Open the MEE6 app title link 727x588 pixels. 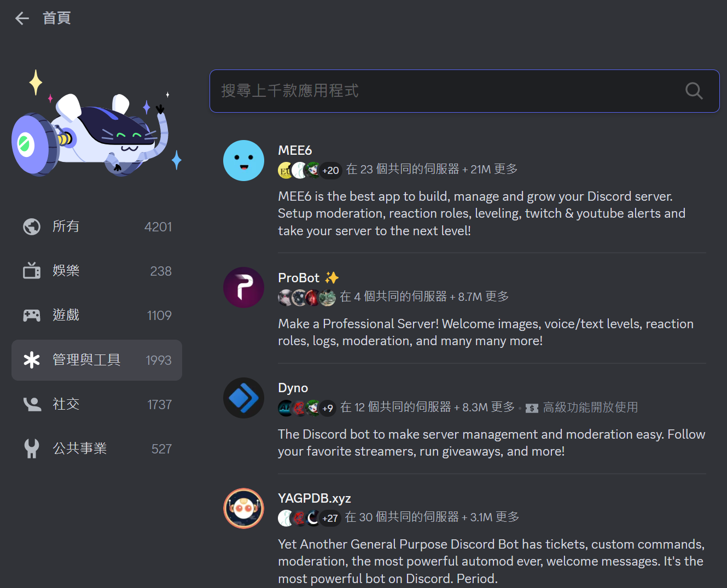(x=295, y=150)
